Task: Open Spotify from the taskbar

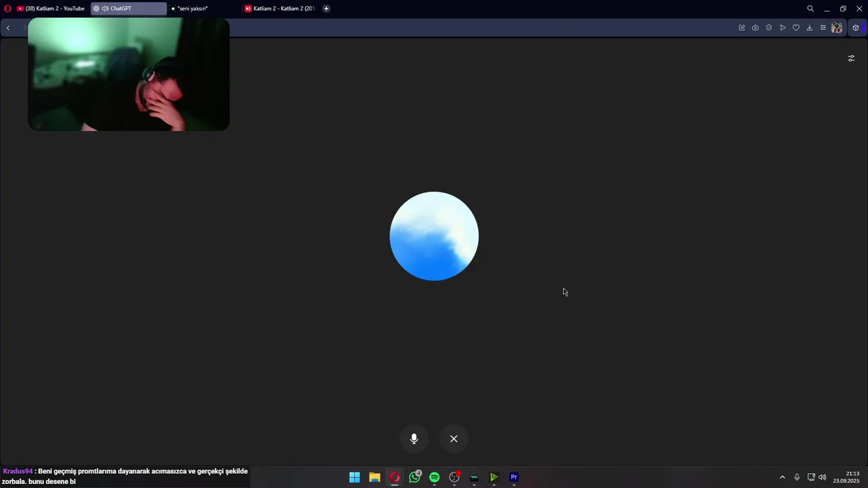Action: pyautogui.click(x=435, y=477)
